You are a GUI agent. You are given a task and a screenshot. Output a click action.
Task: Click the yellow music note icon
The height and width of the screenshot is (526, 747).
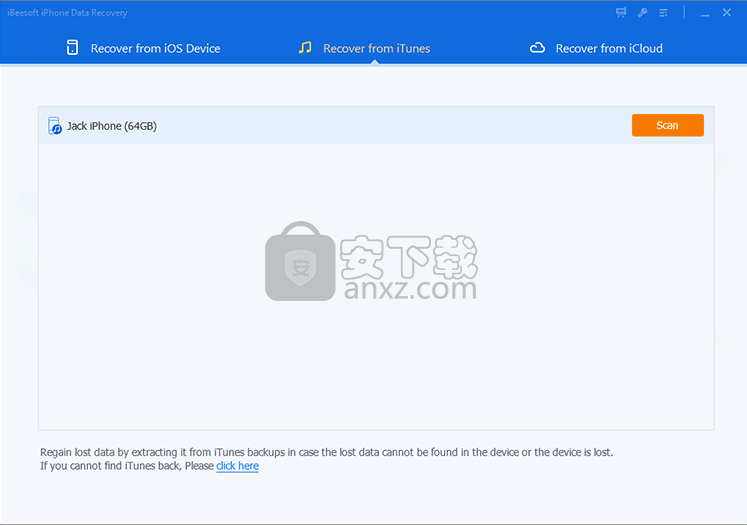point(305,47)
